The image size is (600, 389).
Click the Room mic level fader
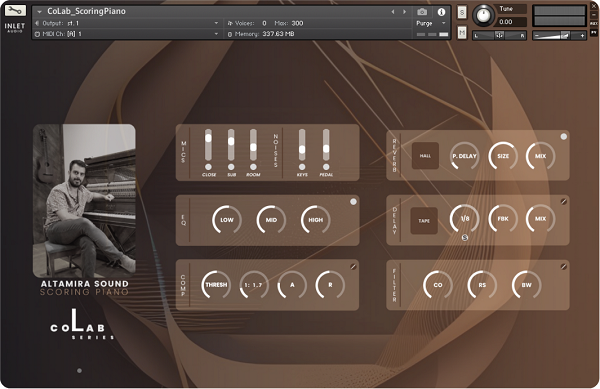coord(253,145)
